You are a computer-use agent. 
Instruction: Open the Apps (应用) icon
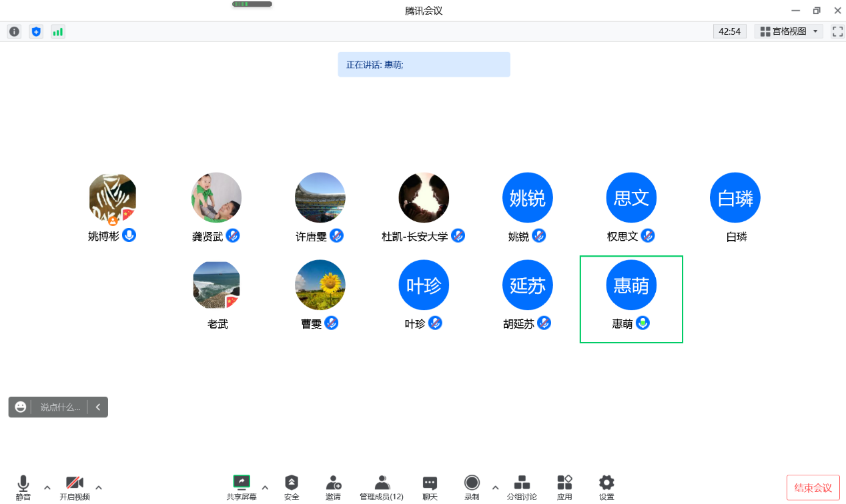coord(564,487)
